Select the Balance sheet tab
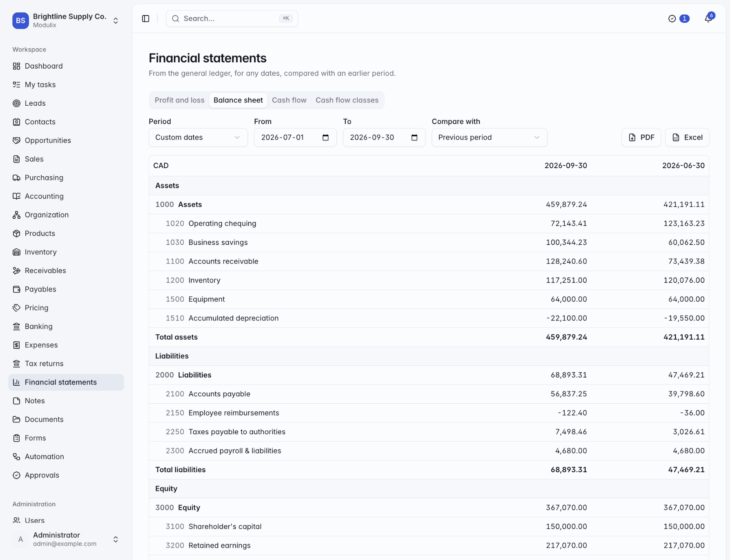 click(x=238, y=100)
